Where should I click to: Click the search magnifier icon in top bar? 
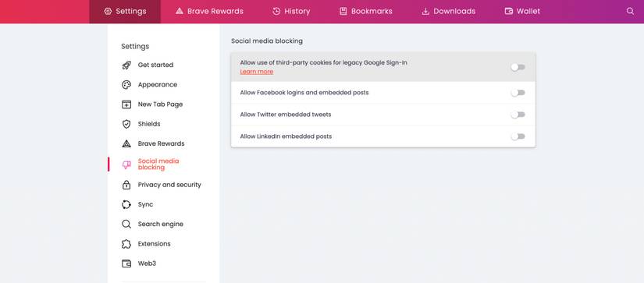(x=630, y=12)
